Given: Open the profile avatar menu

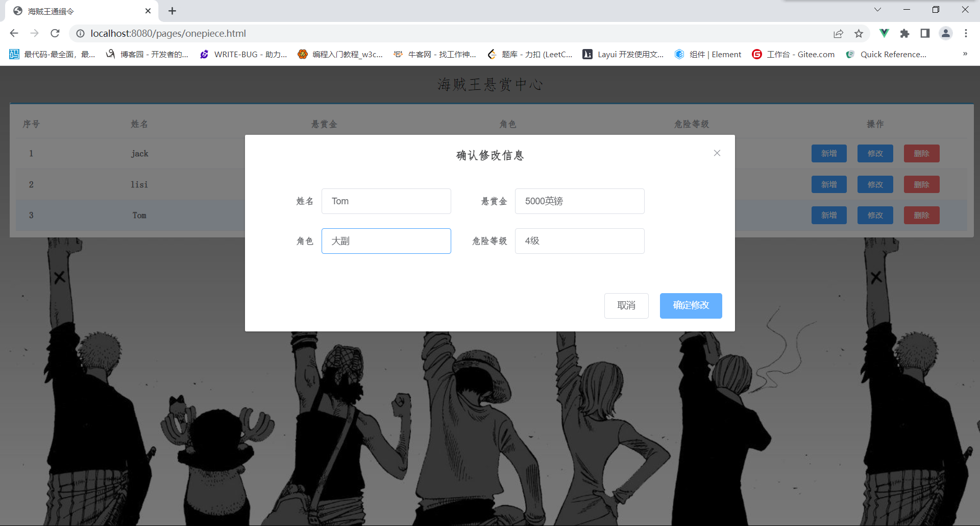Looking at the screenshot, I should click(946, 33).
